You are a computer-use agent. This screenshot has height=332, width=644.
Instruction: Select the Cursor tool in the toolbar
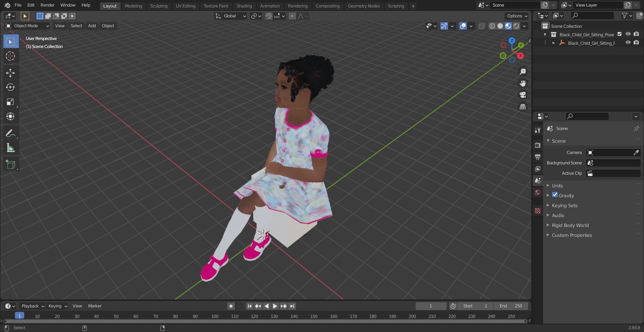click(x=10, y=57)
